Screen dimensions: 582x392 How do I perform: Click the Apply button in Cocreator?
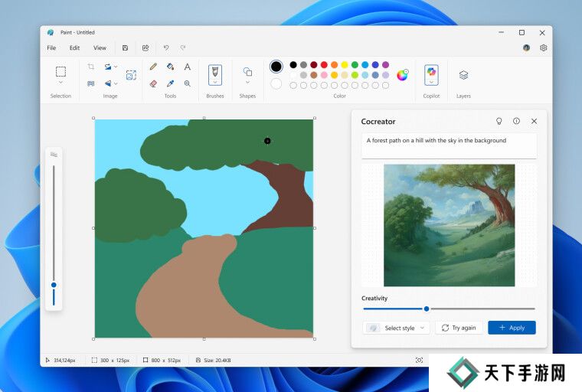[512, 328]
